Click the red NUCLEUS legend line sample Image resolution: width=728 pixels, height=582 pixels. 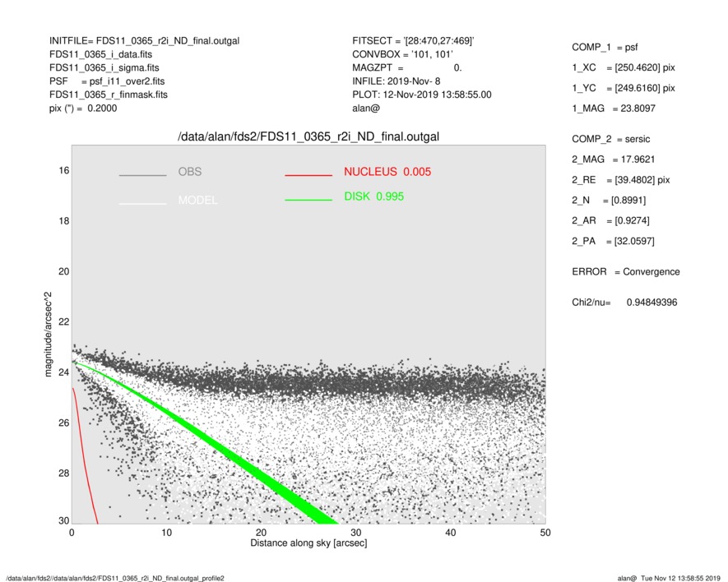pyautogui.click(x=308, y=175)
